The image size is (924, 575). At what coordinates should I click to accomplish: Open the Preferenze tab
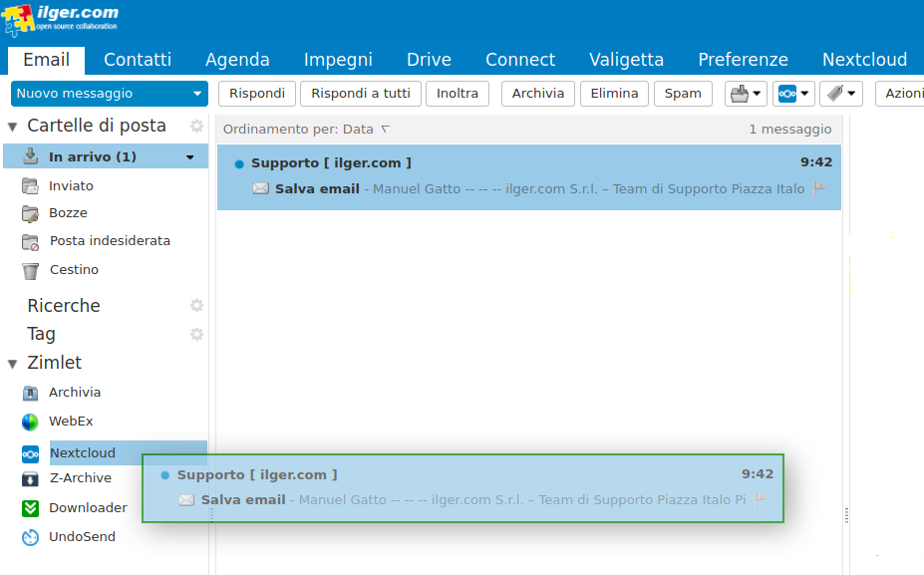[x=744, y=60]
